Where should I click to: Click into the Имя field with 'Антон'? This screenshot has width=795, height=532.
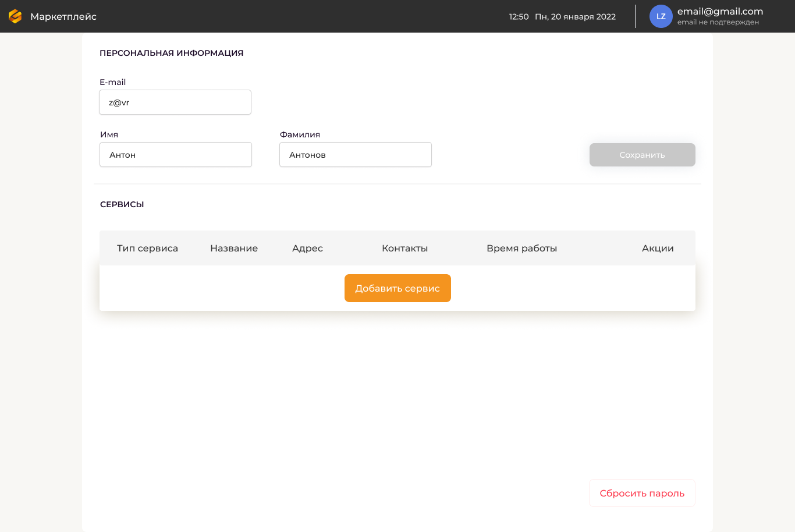point(176,155)
